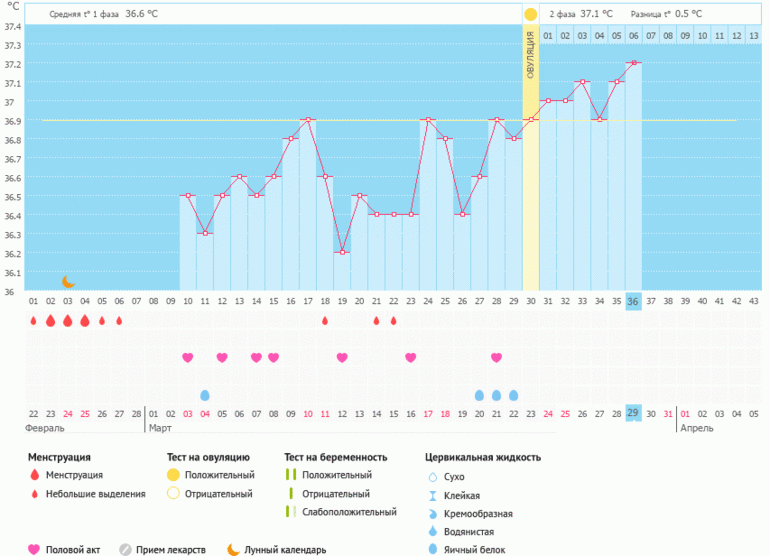Click the small spotting drop on March 11

[x=325, y=321]
